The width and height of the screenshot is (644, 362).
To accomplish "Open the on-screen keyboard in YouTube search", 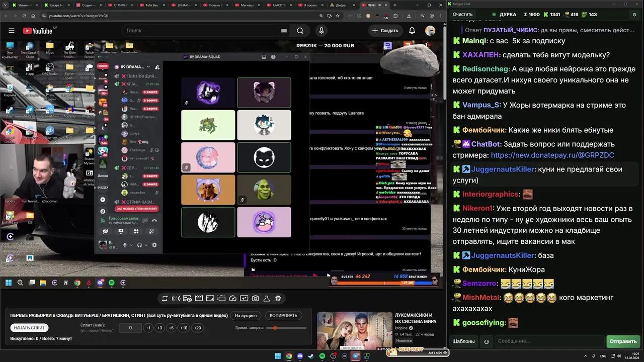I will [x=284, y=31].
